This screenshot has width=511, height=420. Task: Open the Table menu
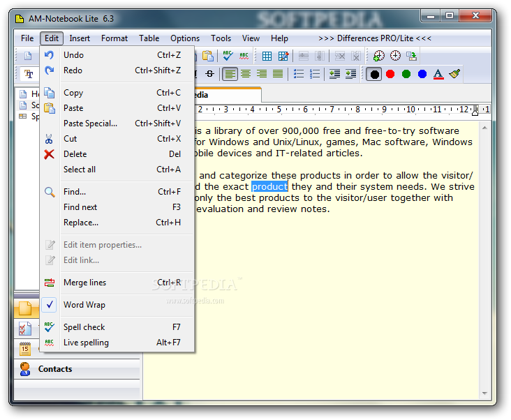(x=149, y=38)
